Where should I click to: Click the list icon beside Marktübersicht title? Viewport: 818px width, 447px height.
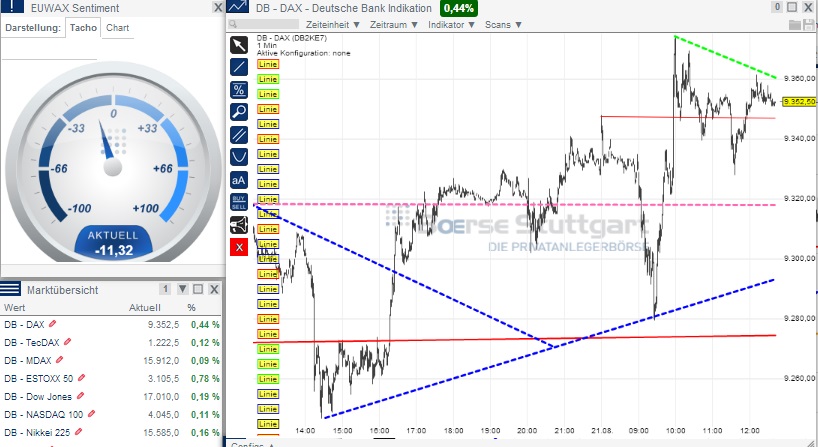(x=10, y=289)
